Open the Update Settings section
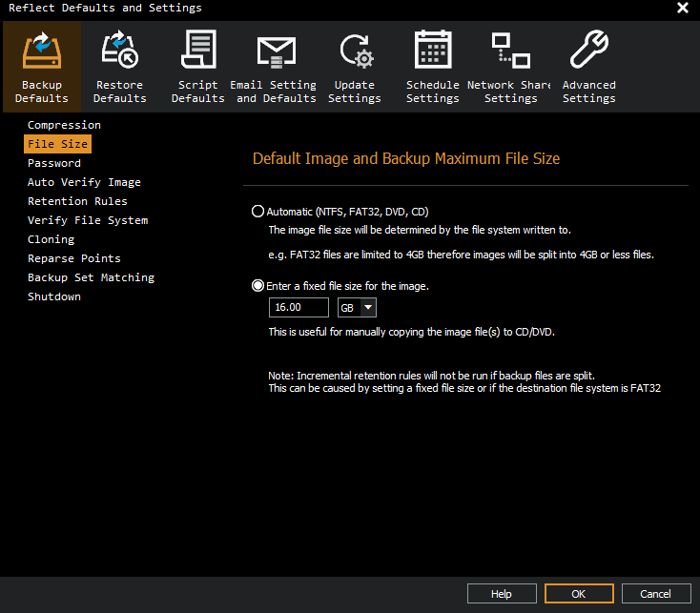Viewport: 700px width, 613px height. (355, 67)
